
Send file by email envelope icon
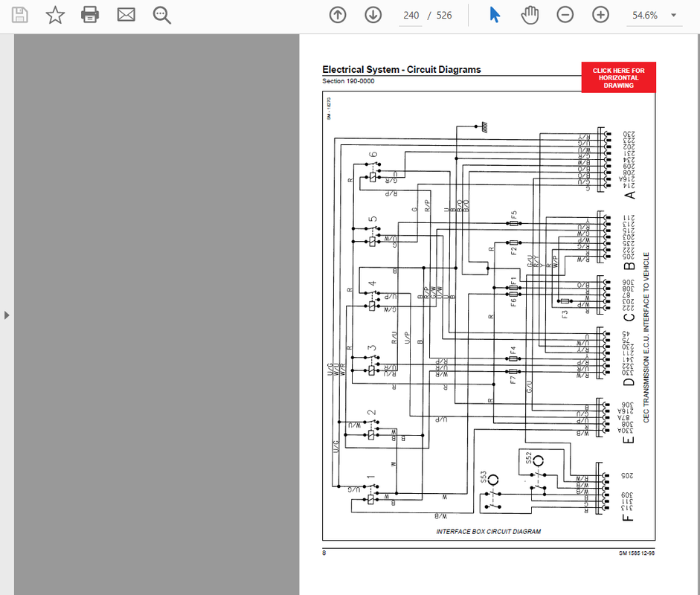[x=126, y=15]
